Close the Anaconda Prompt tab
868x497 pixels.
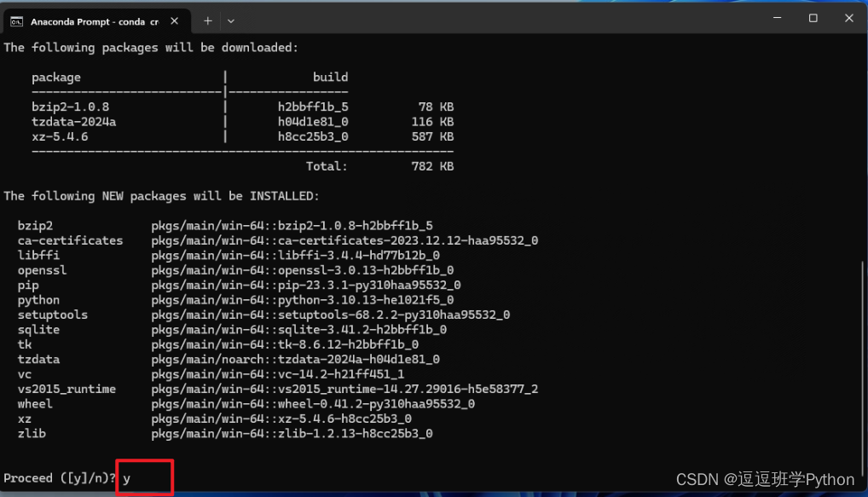pos(175,21)
